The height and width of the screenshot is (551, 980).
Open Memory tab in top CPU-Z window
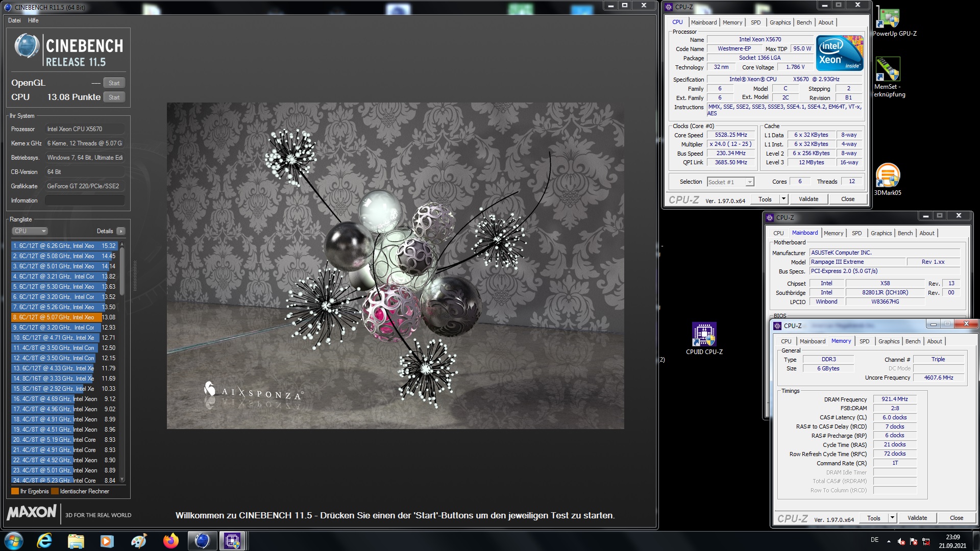pos(732,22)
